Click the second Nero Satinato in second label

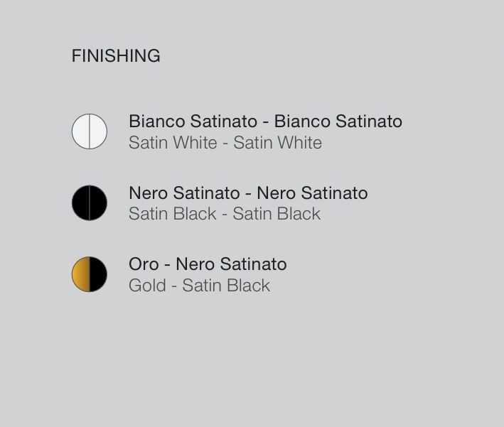click(x=313, y=193)
